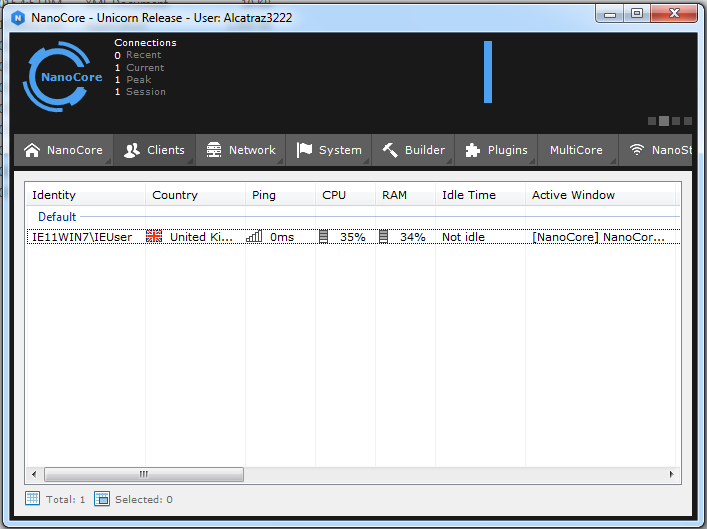Screen dimensions: 707x529
Task: Click the 34% RAM value
Action: point(413,237)
